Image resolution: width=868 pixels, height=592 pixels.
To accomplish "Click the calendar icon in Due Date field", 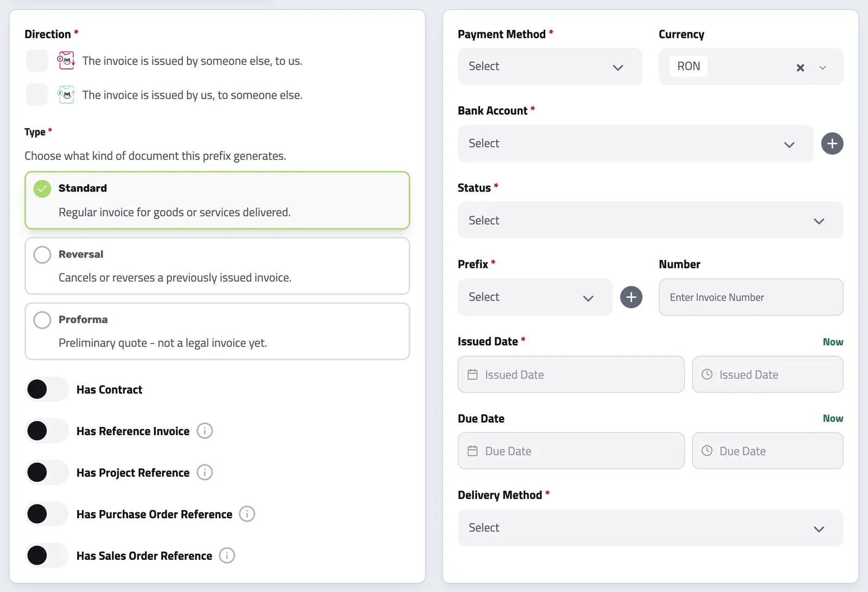I will click(x=473, y=451).
